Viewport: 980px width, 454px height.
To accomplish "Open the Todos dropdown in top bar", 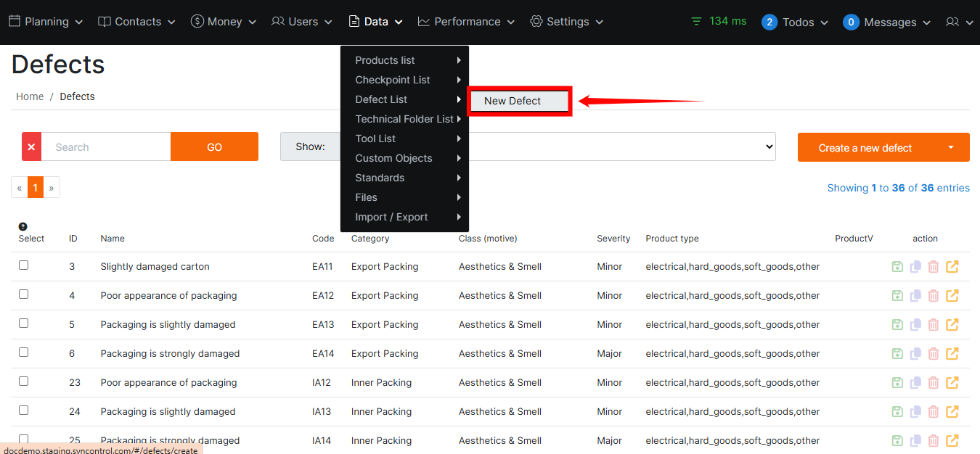I will pos(795,22).
